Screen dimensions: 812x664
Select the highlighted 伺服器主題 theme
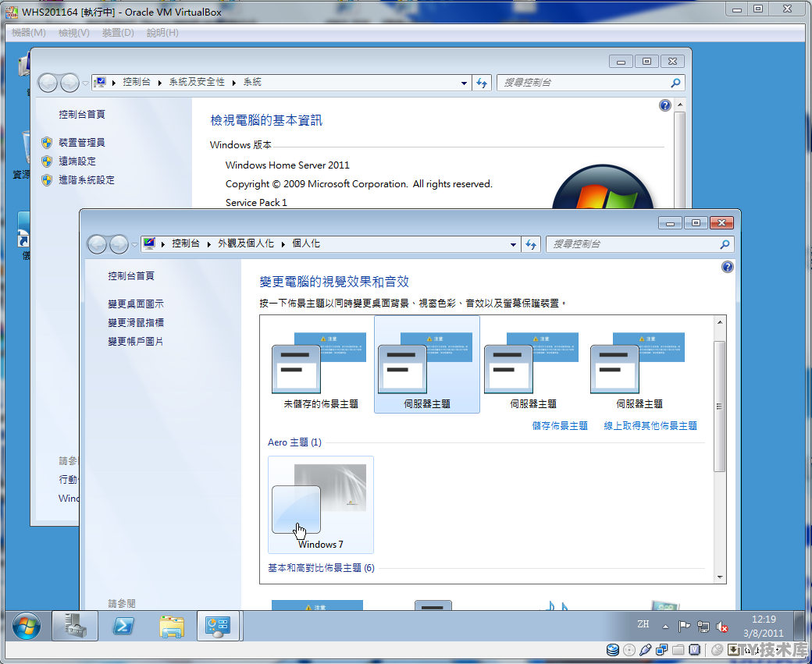coord(427,365)
